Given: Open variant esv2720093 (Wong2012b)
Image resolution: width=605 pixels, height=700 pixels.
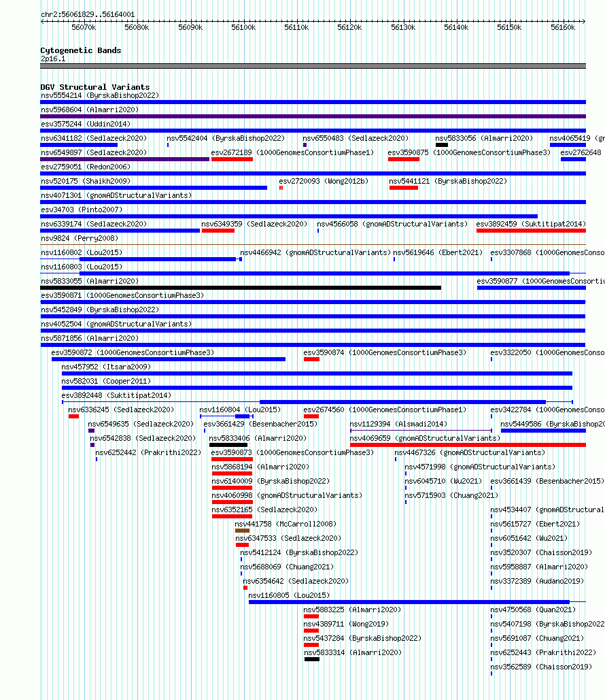Looking at the screenshot, I should click(x=324, y=181).
